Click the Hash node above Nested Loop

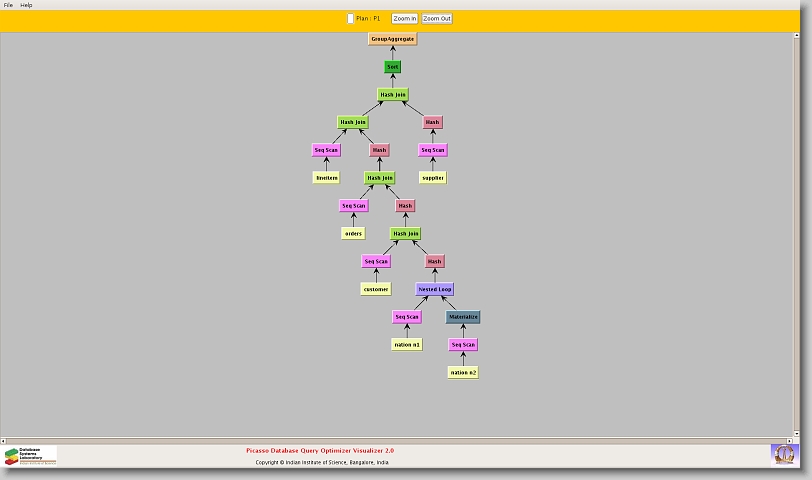[x=434, y=261]
